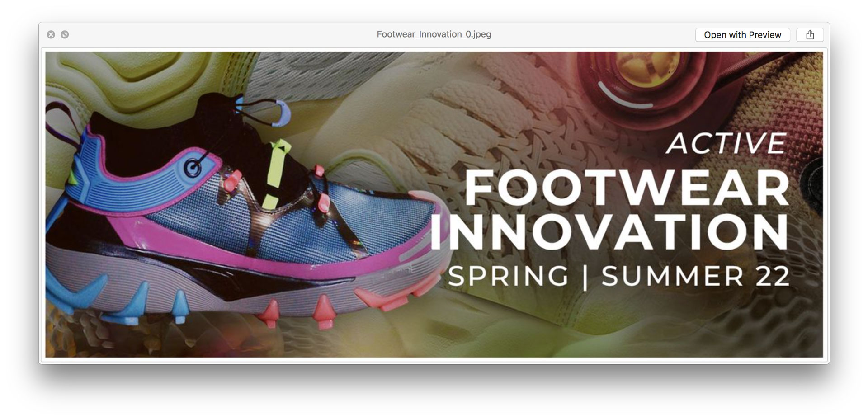The width and height of the screenshot is (868, 419).
Task: Click the Open with Preview button
Action: (x=742, y=35)
